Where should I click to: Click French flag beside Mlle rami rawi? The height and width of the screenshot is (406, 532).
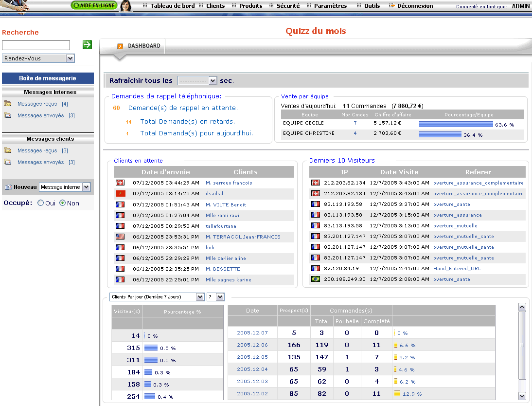click(120, 215)
